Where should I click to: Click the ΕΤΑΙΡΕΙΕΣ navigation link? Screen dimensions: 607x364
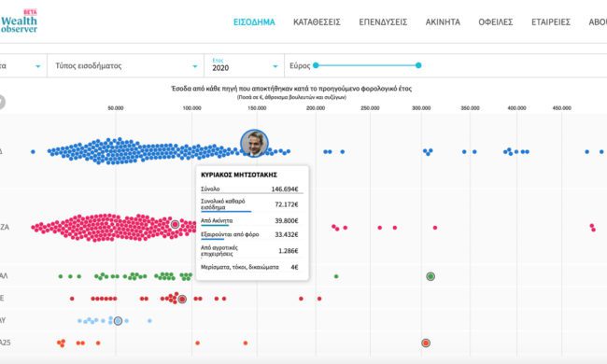tap(550, 22)
